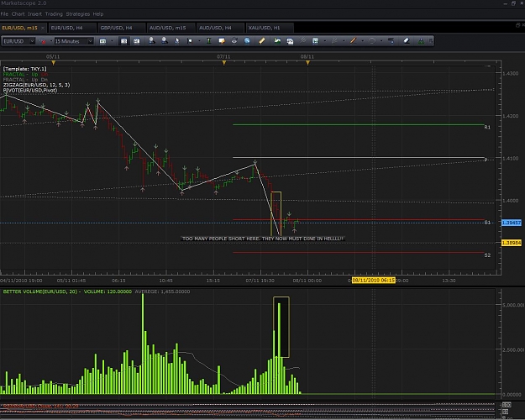Switch to the EUR/USD, H4 chart tab
Screen dimensions: 525x420
click(x=72, y=28)
